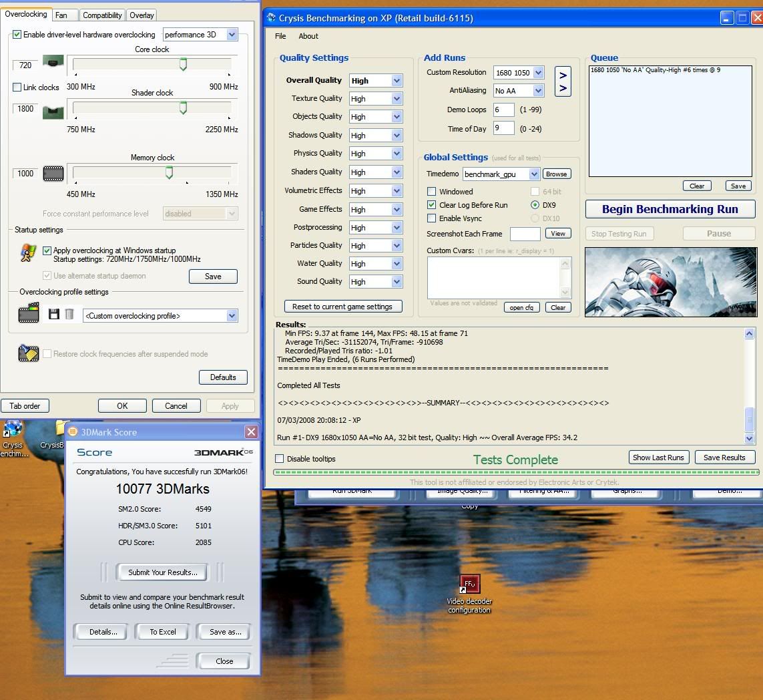This screenshot has height=700, width=763.
Task: Click the Core clock value field 720
Action: [x=25, y=65]
